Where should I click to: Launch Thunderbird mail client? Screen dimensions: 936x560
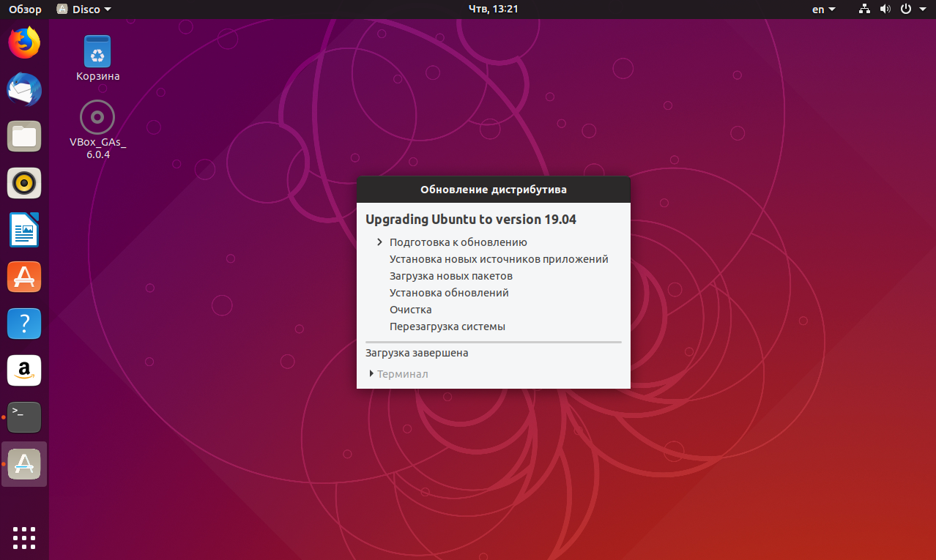(24, 89)
